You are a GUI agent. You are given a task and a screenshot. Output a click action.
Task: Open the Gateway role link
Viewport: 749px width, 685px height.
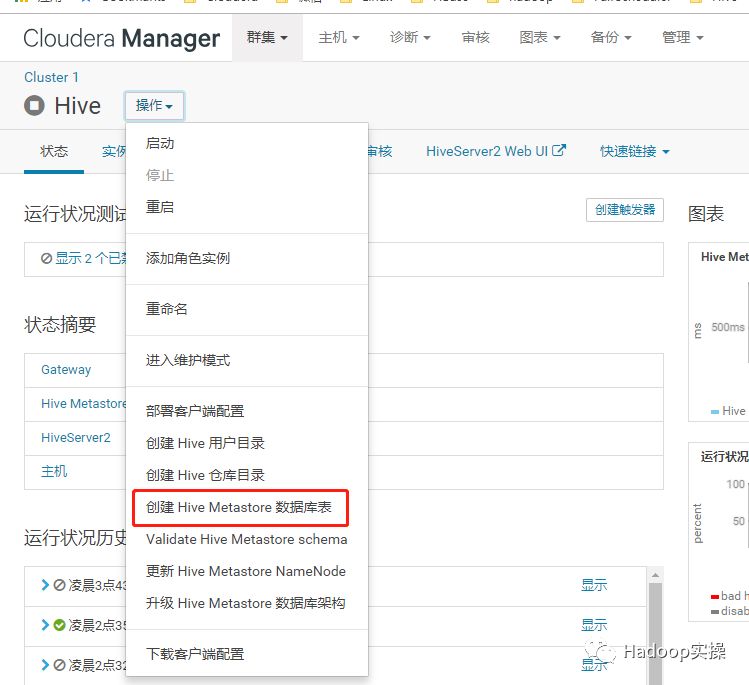pyautogui.click(x=66, y=370)
